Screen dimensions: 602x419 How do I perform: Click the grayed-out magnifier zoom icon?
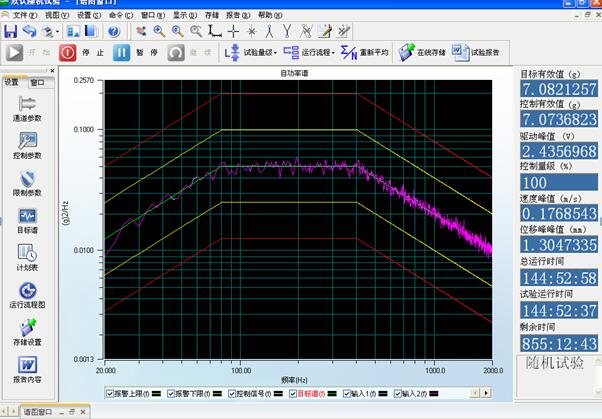[196, 31]
